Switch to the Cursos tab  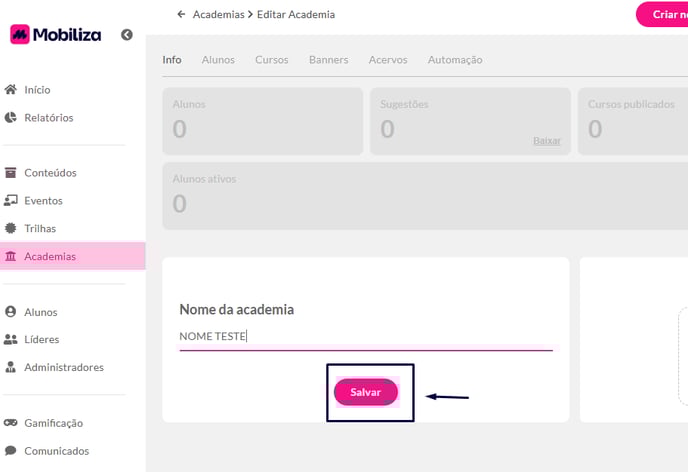[272, 60]
